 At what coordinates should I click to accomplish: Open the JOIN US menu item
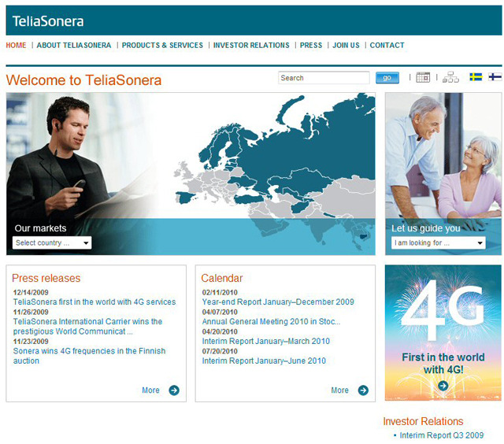[346, 46]
